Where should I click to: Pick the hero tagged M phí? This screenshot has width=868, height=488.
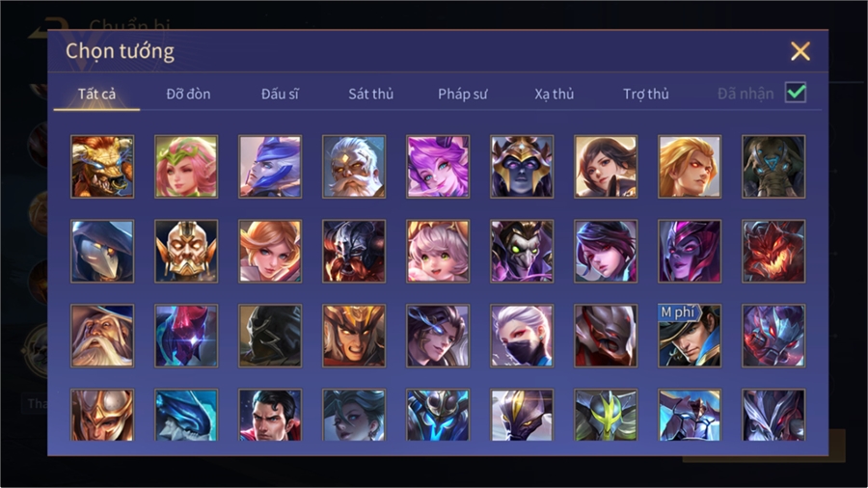(x=690, y=336)
